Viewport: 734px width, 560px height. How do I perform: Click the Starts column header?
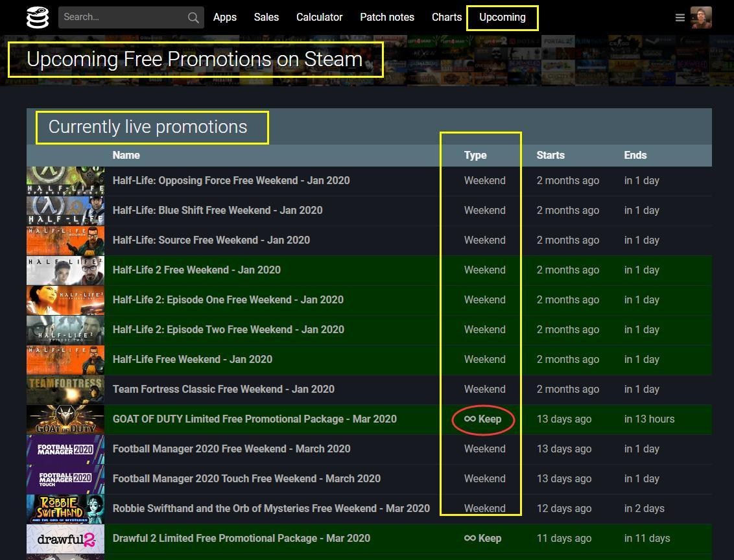[550, 156]
